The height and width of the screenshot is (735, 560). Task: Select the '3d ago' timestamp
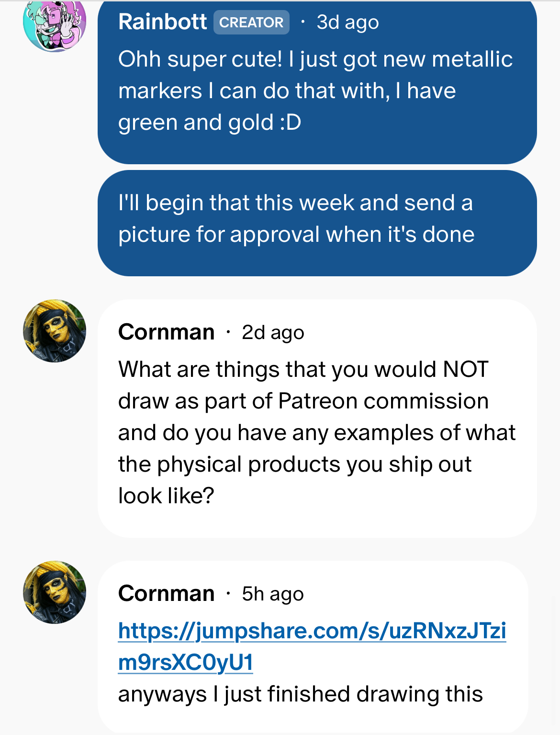[x=347, y=22]
